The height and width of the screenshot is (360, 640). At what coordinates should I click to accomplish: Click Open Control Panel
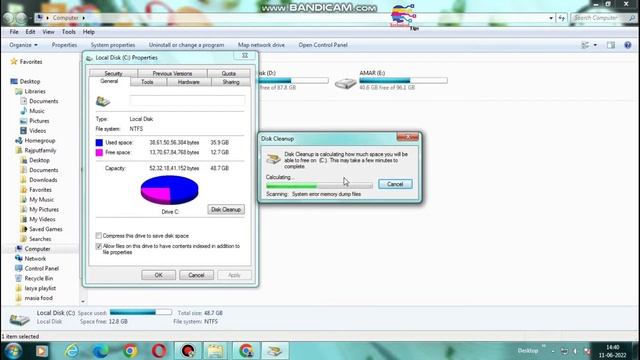[x=323, y=45]
